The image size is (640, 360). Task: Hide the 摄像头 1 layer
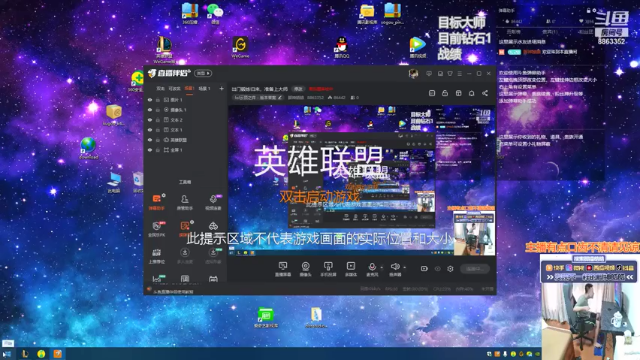point(150,110)
